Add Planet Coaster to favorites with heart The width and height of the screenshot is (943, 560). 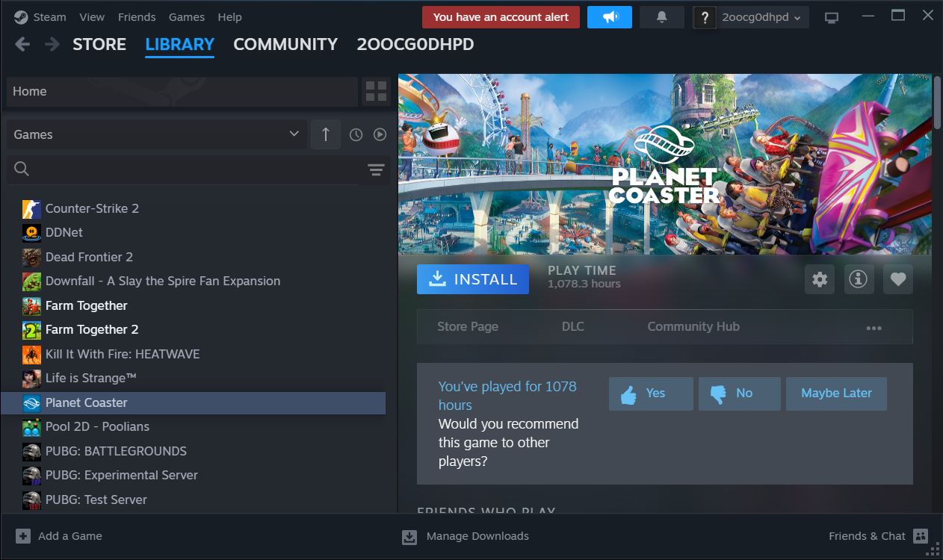pyautogui.click(x=898, y=279)
